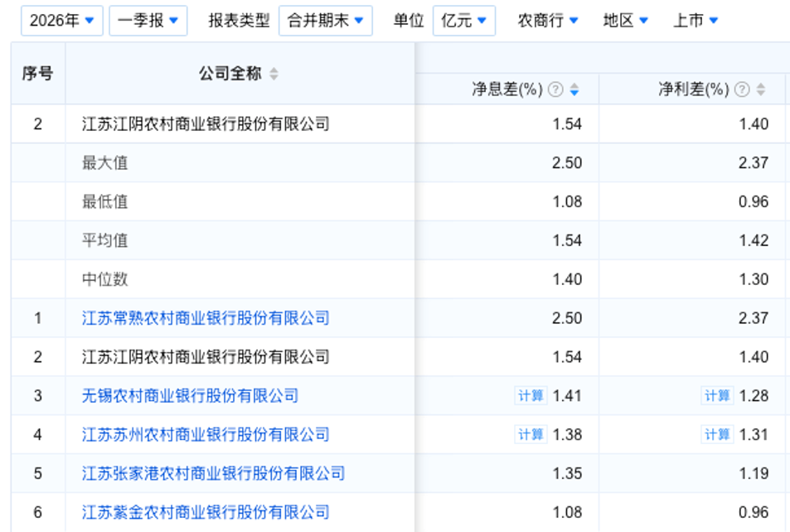Click 净利差 value 1.42 in 平均值 row
Viewport: 790px width, 532px height.
754,240
